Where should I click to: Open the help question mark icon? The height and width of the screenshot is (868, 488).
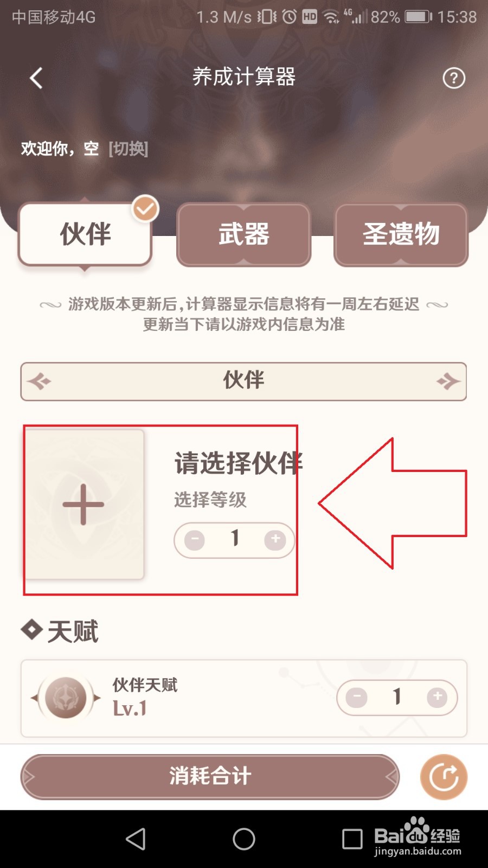coord(454,78)
